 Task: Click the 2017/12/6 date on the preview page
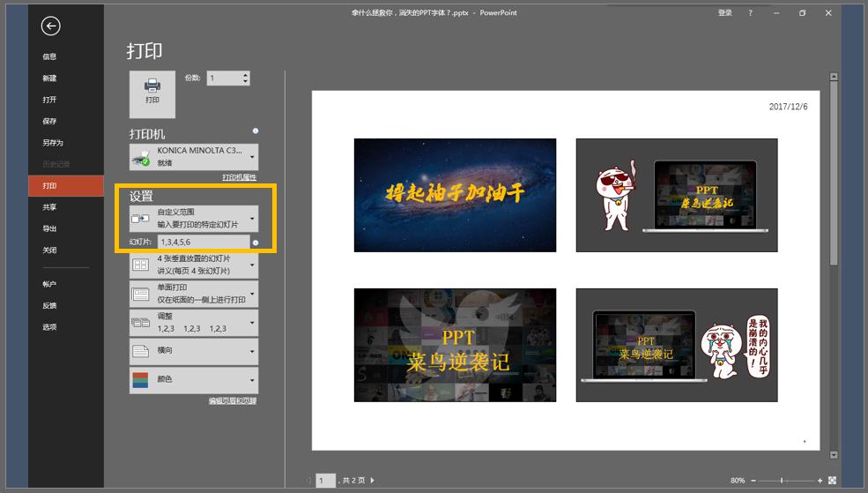(x=789, y=107)
